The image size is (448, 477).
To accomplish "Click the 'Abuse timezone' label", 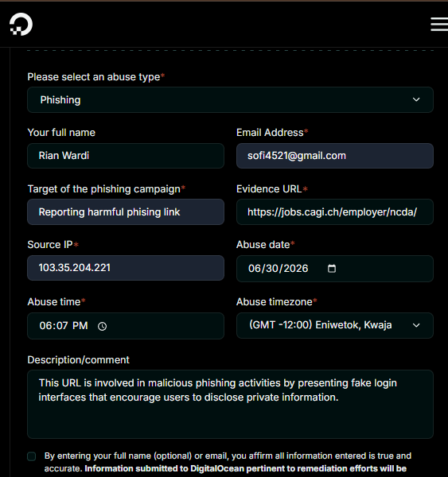I will click(x=277, y=302).
